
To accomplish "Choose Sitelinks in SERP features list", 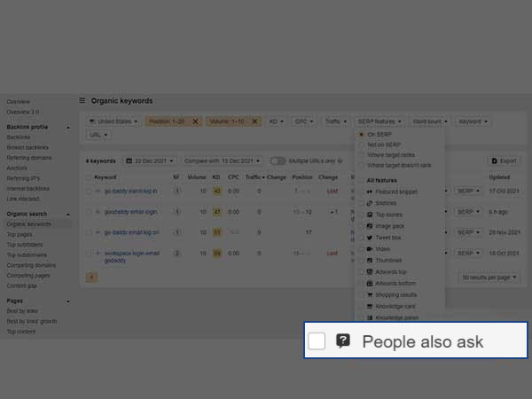I will (386, 203).
